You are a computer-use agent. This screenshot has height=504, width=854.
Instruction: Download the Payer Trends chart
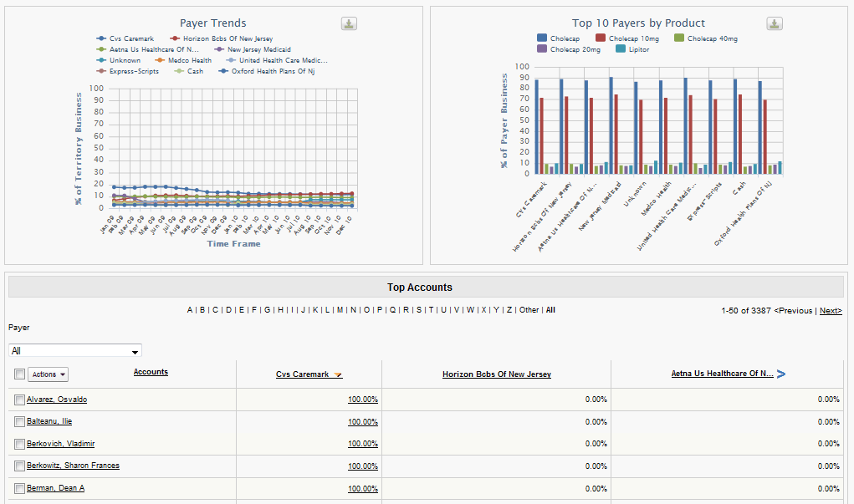(350, 23)
